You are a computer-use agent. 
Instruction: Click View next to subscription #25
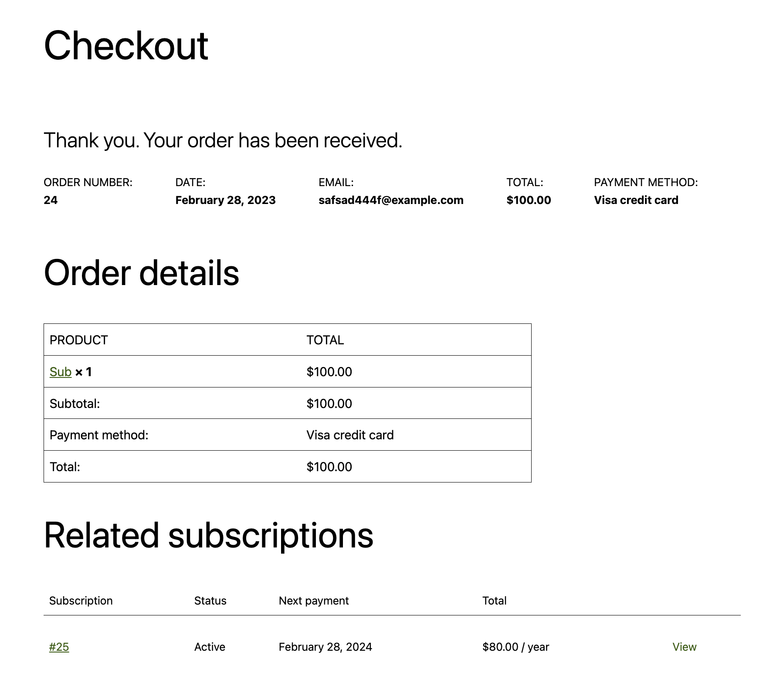coord(684,647)
